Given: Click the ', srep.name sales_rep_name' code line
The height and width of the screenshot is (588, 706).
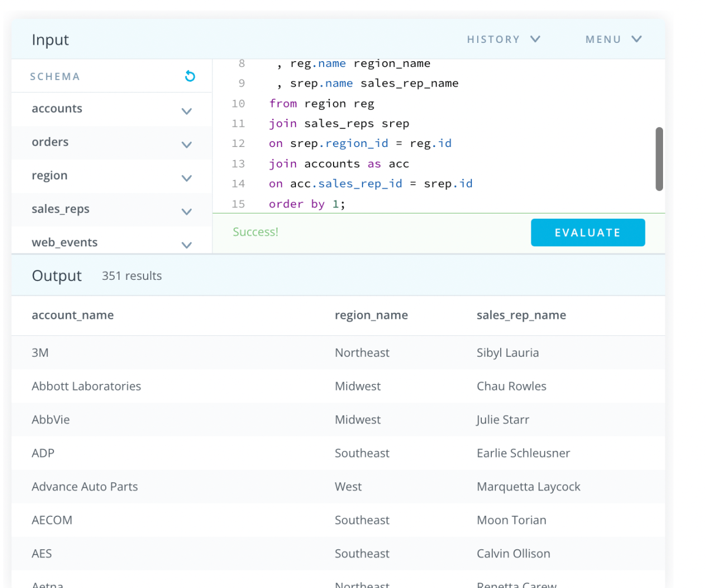Looking at the screenshot, I should (367, 83).
